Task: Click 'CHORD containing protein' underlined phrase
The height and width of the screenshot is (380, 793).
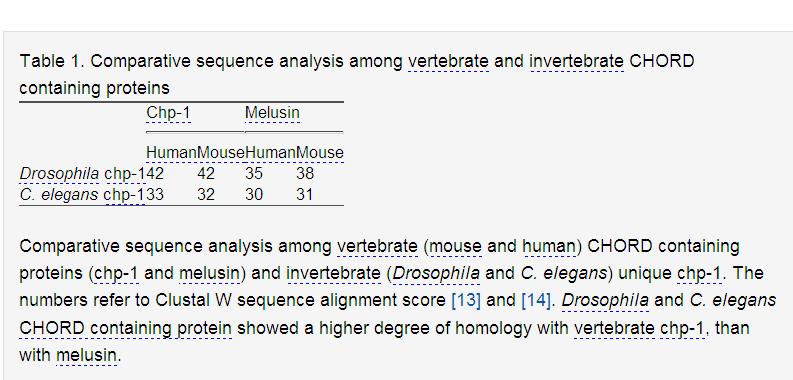Action: point(125,328)
